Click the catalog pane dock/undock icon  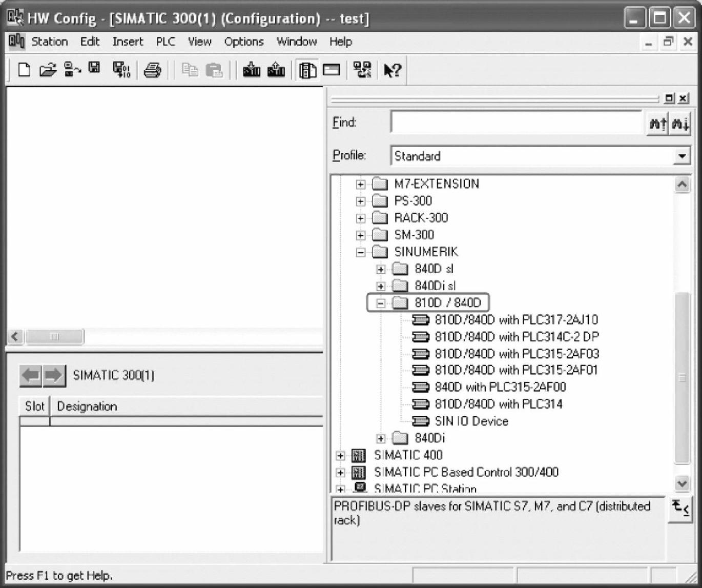669,98
